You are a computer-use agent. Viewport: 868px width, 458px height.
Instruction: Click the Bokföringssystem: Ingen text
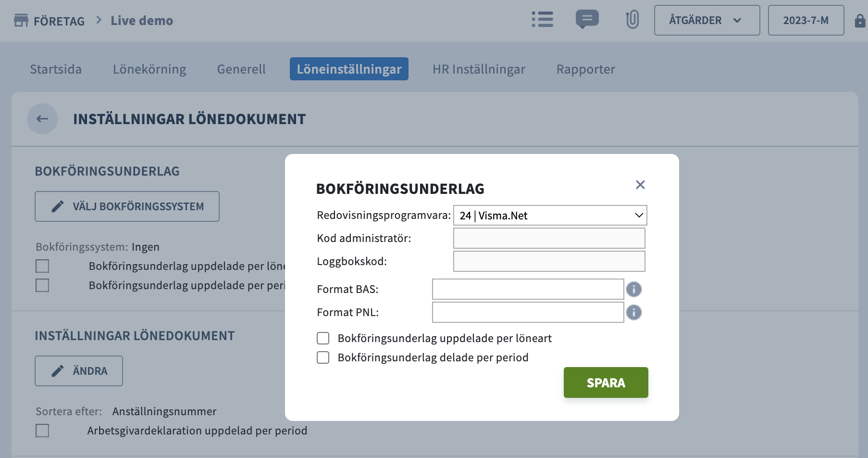[x=98, y=247]
